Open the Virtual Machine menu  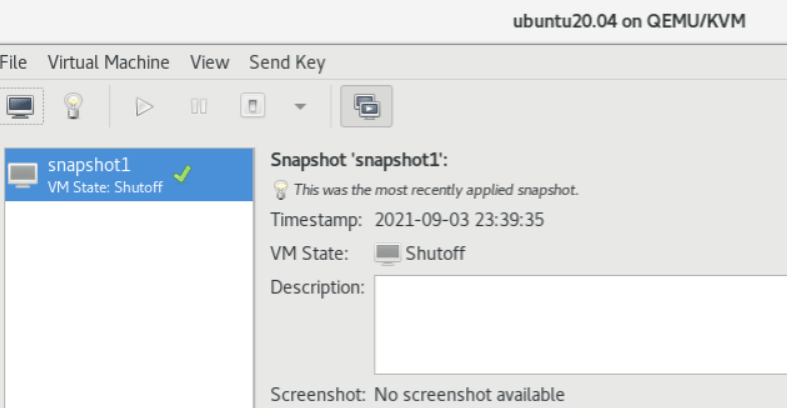(109, 62)
